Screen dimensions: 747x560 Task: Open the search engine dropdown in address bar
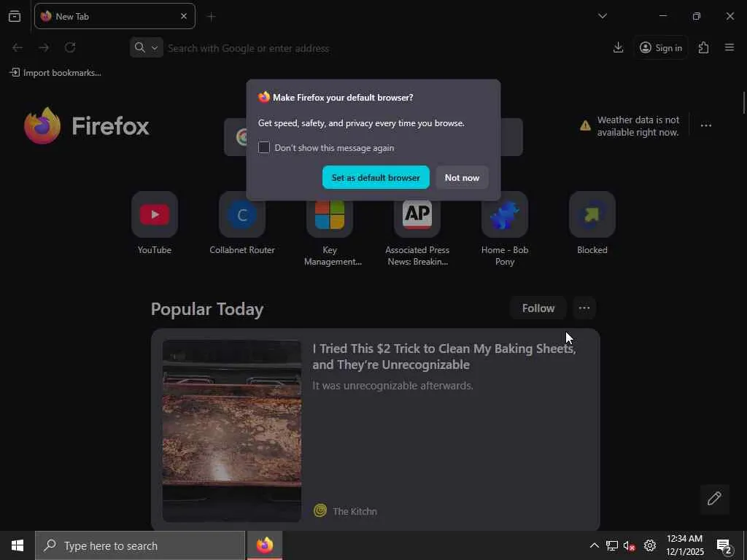coord(146,47)
